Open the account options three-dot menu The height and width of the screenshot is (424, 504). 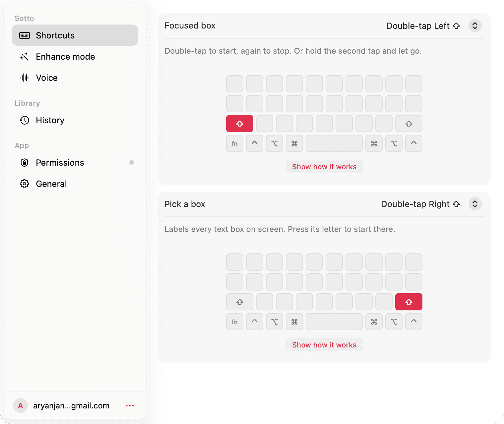tap(130, 406)
